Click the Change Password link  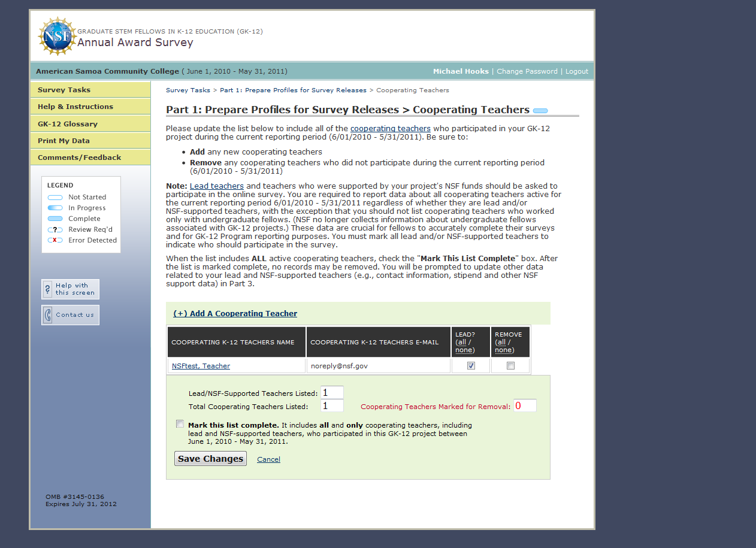click(527, 71)
